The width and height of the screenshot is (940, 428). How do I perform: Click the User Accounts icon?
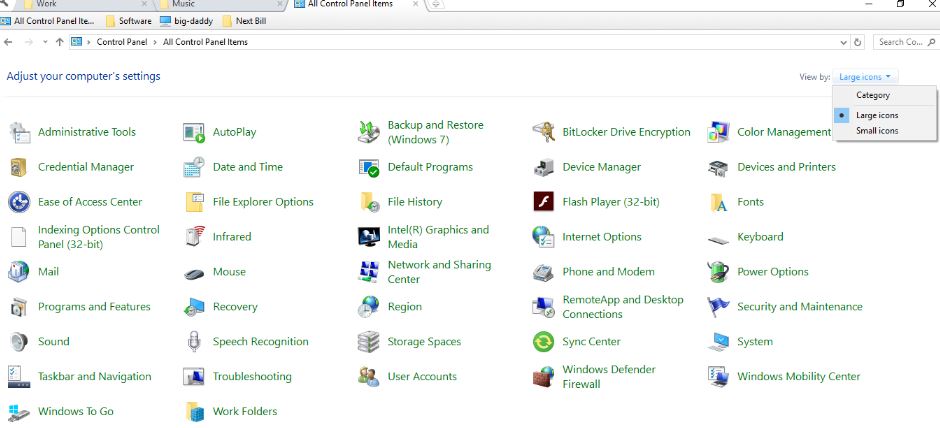369,376
